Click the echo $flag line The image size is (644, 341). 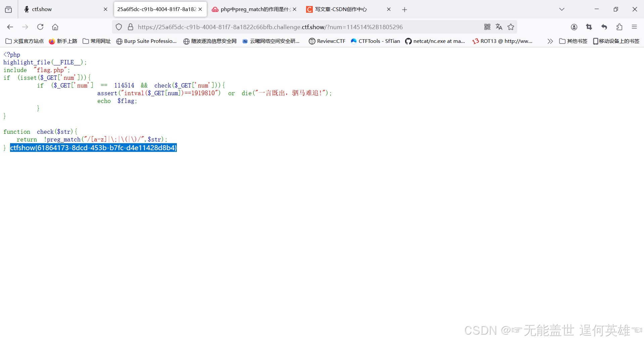click(x=117, y=101)
